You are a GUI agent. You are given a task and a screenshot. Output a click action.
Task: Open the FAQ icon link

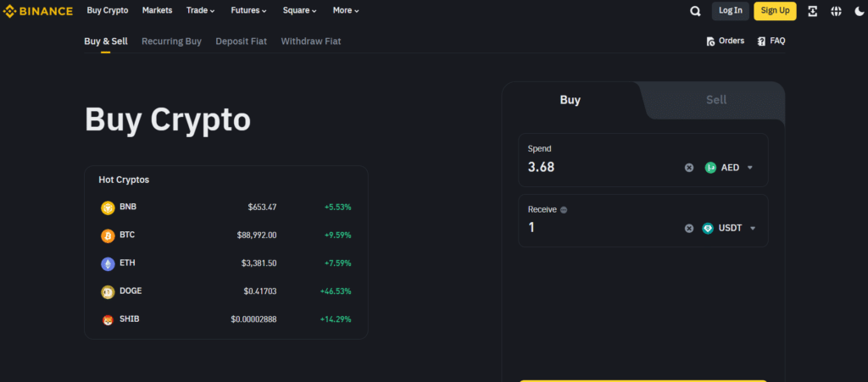[771, 41]
